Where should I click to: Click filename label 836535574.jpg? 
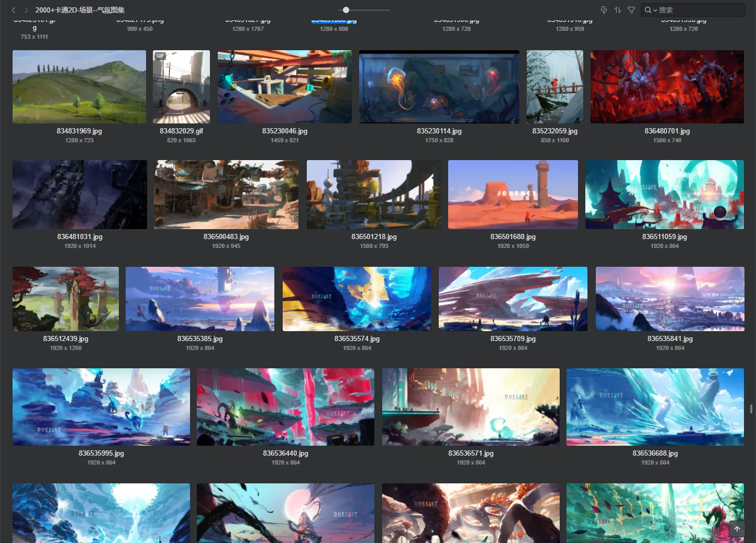coord(357,339)
